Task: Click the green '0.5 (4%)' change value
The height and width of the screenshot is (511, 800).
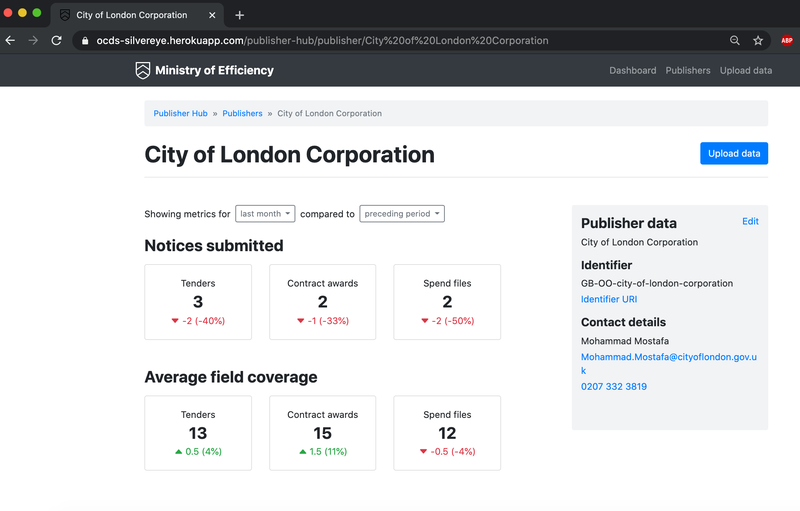Action: 204,451
